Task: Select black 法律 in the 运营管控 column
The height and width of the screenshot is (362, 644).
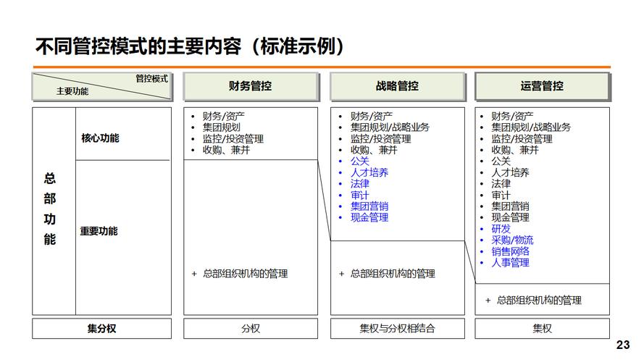Action: [501, 184]
